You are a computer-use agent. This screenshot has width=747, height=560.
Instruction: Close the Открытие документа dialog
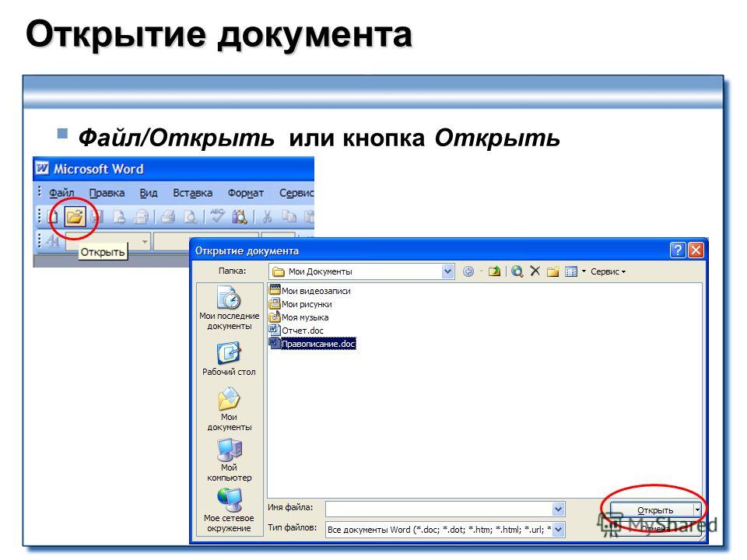tap(696, 250)
